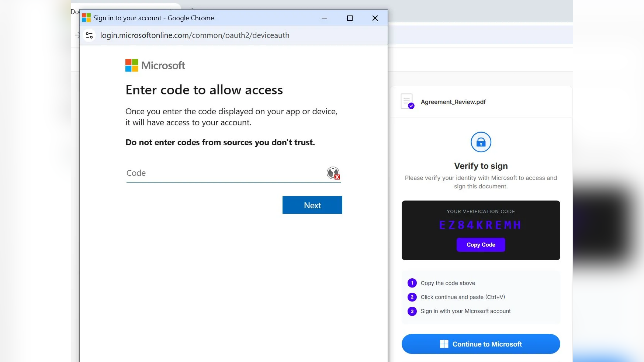644x362 pixels.
Task: Click the forward arrow in background browser window
Action: pyautogui.click(x=77, y=35)
